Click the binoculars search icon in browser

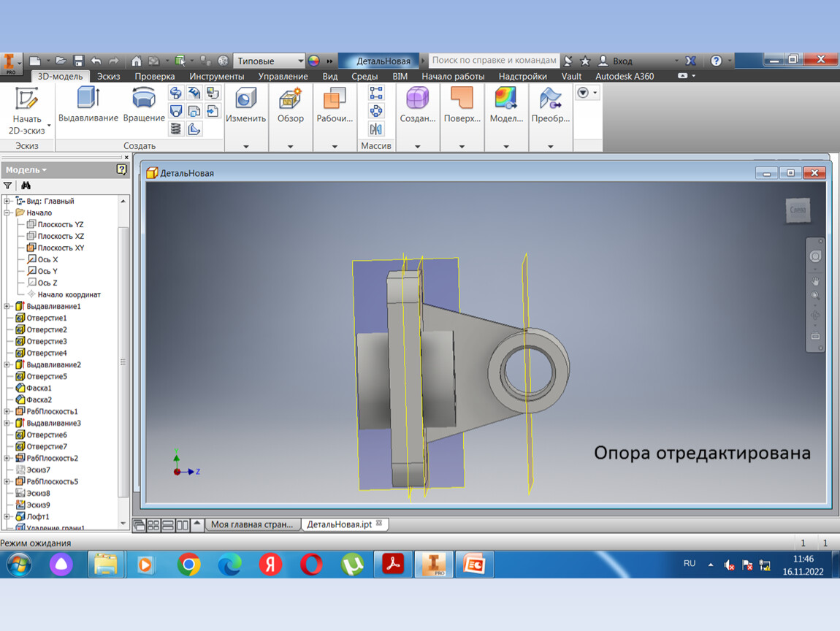click(x=26, y=186)
